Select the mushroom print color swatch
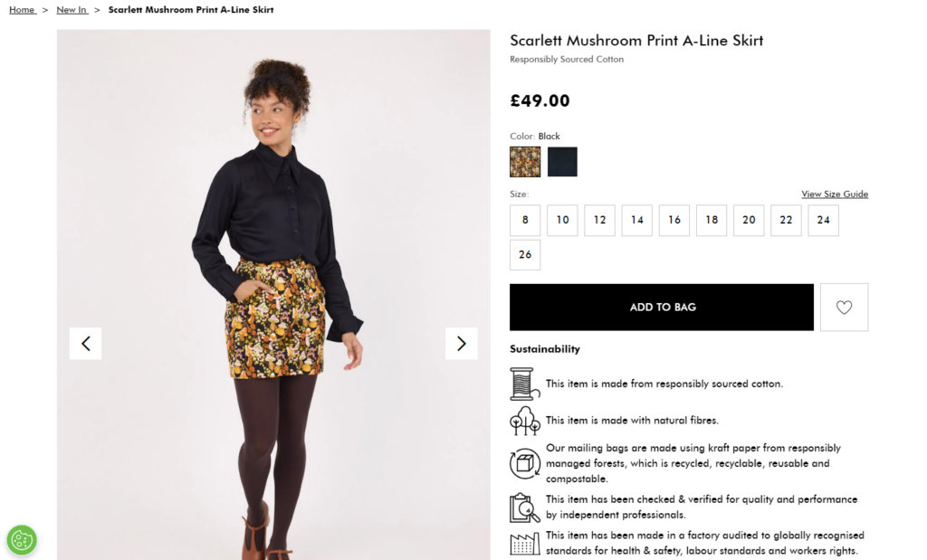927x560 pixels. (x=524, y=162)
